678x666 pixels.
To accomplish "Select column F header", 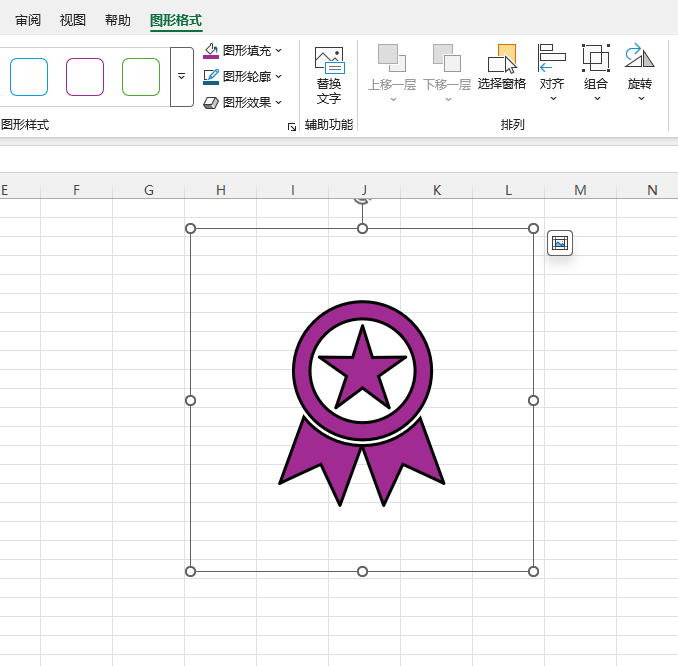I will point(77,190).
